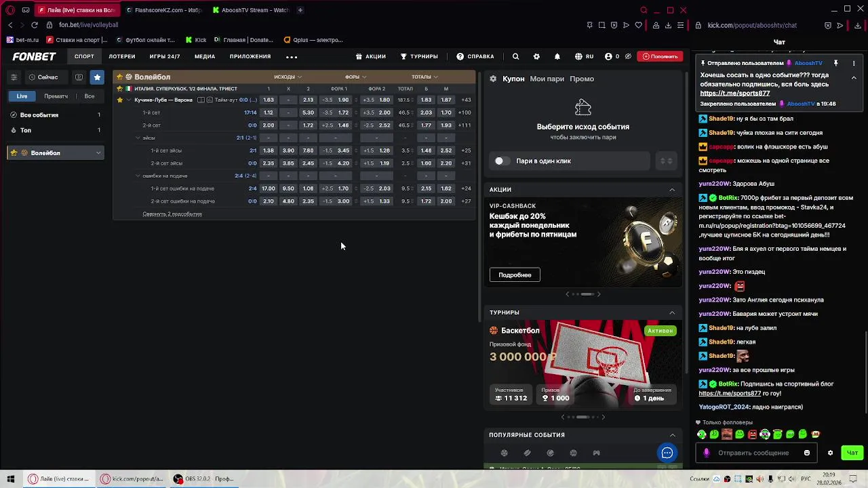The image size is (868, 488).
Task: Click the Подробнее cashback button
Action: [x=515, y=274]
